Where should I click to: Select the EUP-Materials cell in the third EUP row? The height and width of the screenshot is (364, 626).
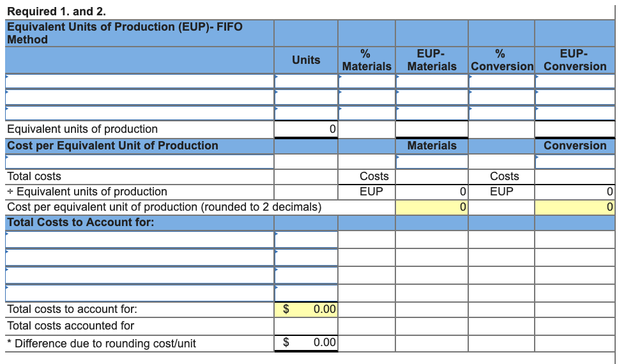point(432,113)
